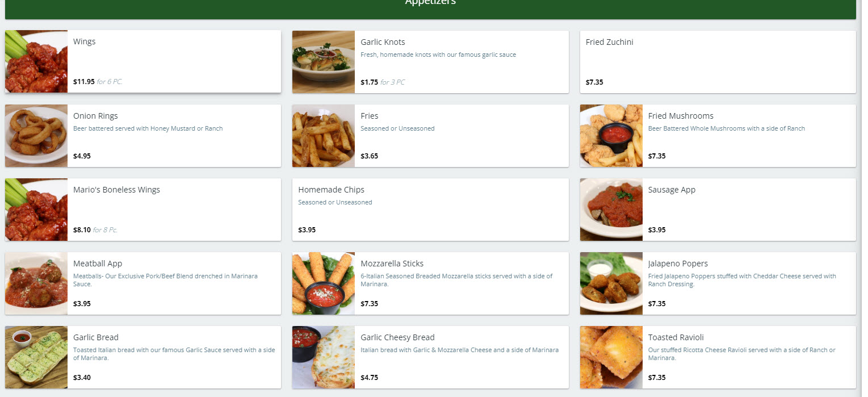Choose the Fries photo thumbnail
Image resolution: width=868 pixels, height=397 pixels.
(324, 135)
